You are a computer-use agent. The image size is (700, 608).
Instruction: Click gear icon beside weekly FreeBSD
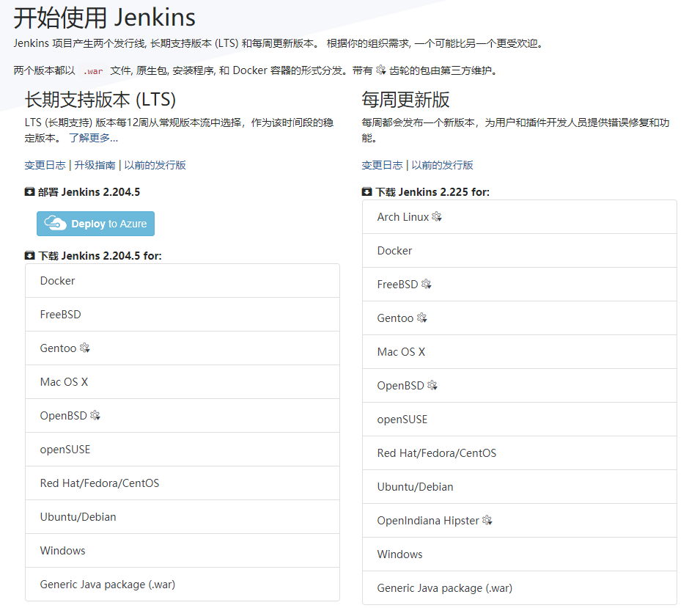(x=427, y=284)
